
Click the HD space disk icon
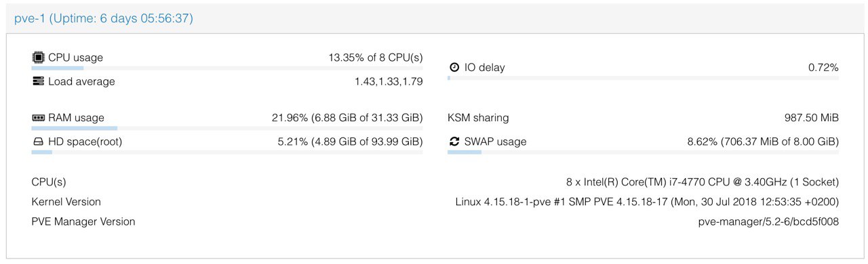[38, 141]
